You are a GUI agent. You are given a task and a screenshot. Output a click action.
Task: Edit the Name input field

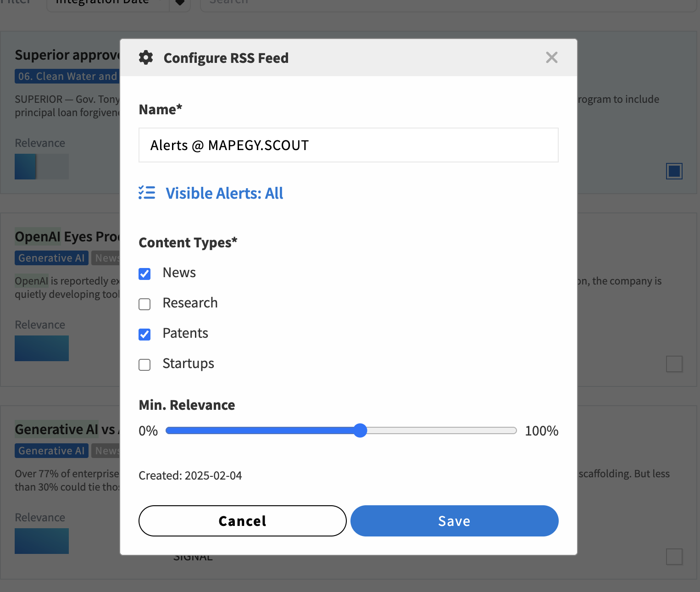(x=349, y=145)
